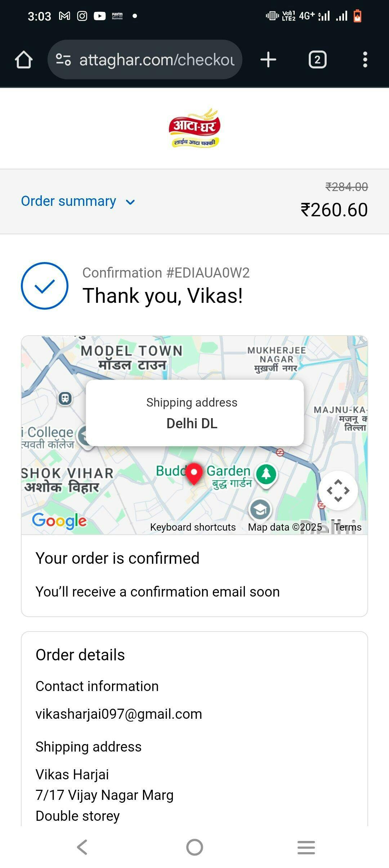389x868 pixels.
Task: Tap the Google logo on map
Action: tap(59, 521)
